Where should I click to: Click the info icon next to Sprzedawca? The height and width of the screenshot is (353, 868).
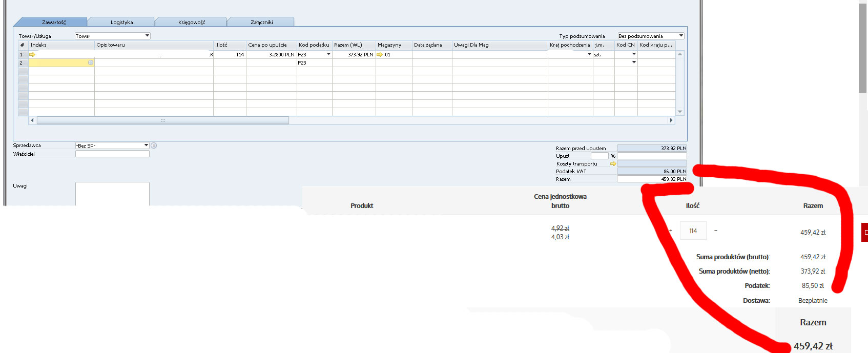point(153,146)
